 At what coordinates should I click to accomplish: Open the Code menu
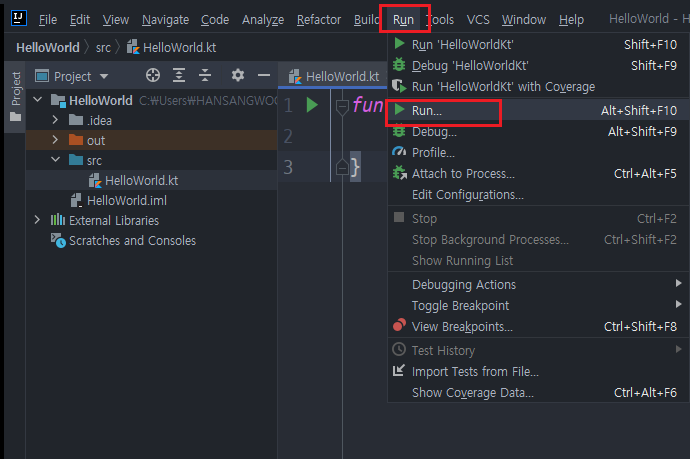coord(215,20)
